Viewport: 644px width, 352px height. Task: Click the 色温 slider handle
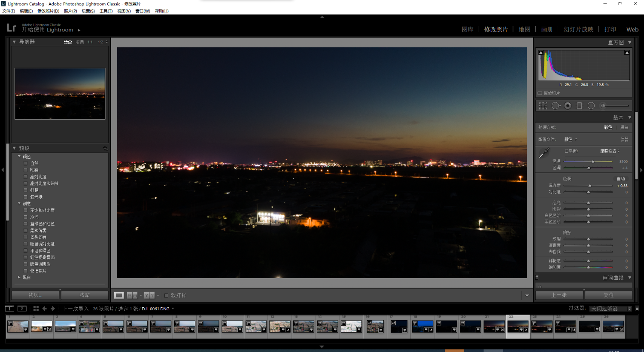point(593,162)
